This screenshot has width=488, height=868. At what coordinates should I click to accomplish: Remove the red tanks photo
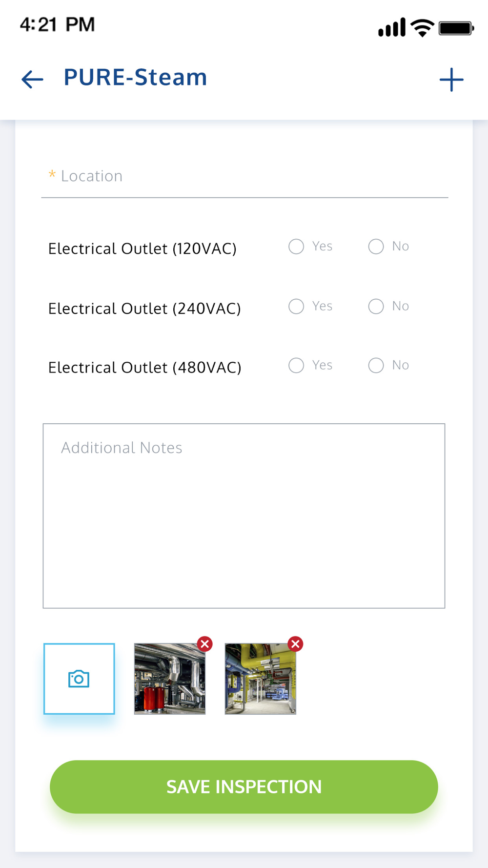click(205, 644)
